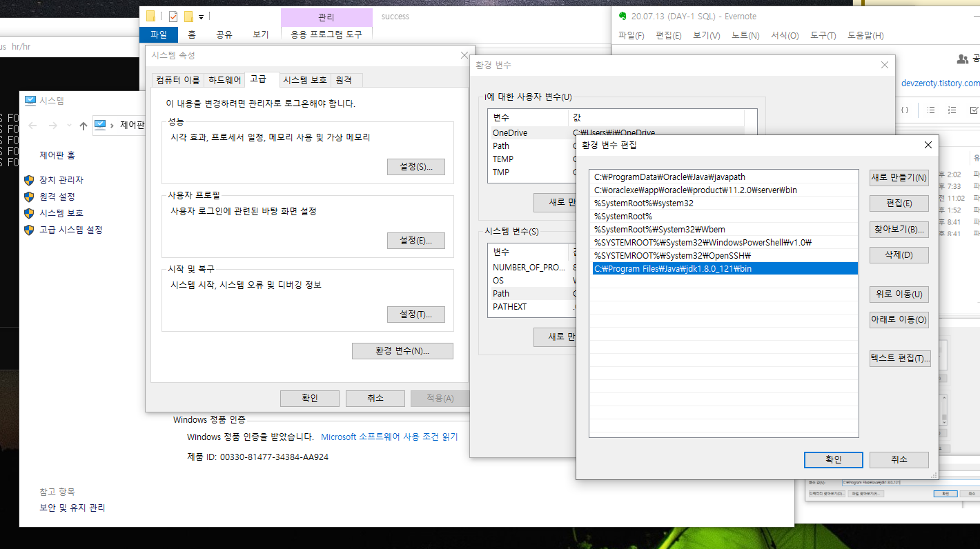980x549 pixels.
Task: Click the shield icon beside 원격 설정
Action: tap(29, 197)
